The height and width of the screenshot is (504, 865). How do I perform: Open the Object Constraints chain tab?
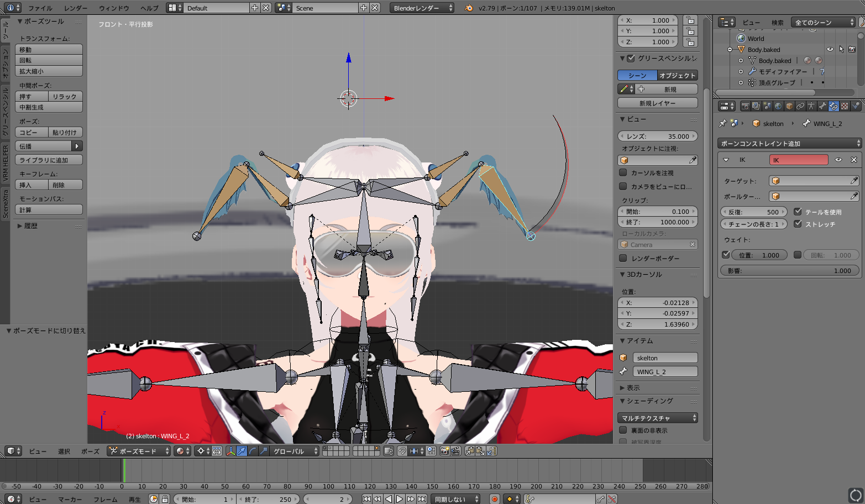tap(800, 106)
